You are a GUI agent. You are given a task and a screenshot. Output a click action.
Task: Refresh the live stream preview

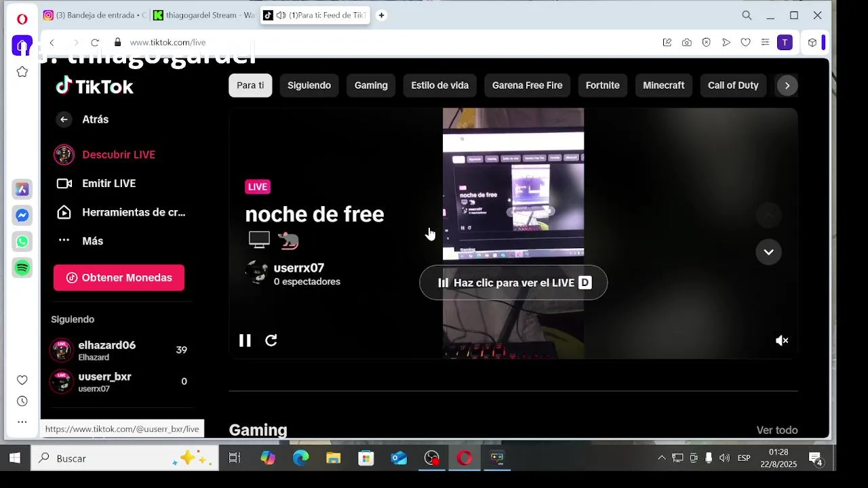271,340
